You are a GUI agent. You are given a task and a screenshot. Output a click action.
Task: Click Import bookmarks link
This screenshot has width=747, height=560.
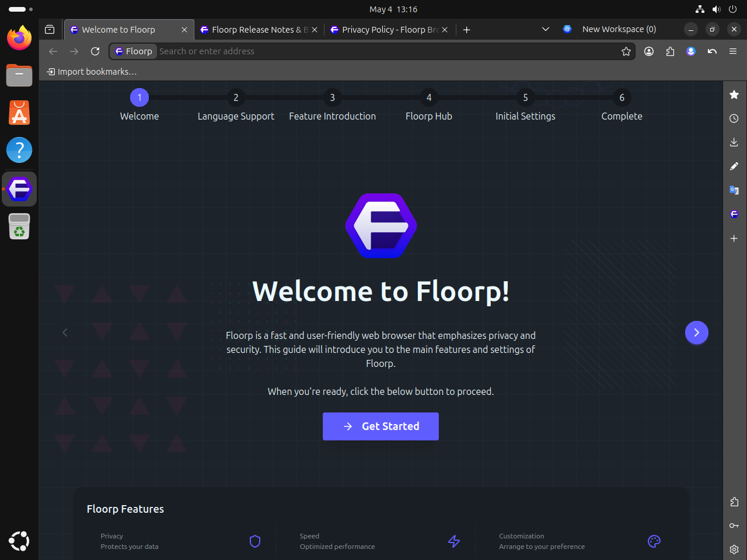(x=92, y=72)
